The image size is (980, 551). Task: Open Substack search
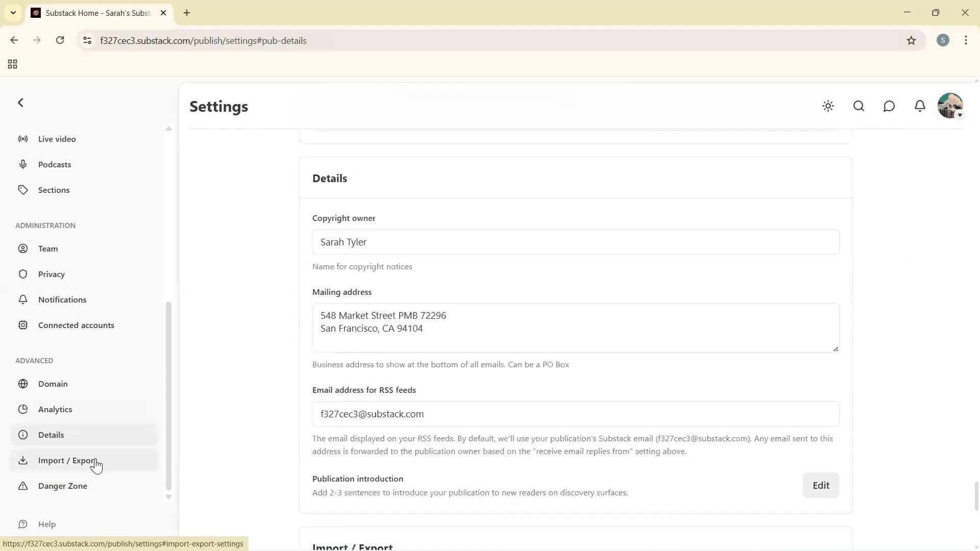pos(859,106)
